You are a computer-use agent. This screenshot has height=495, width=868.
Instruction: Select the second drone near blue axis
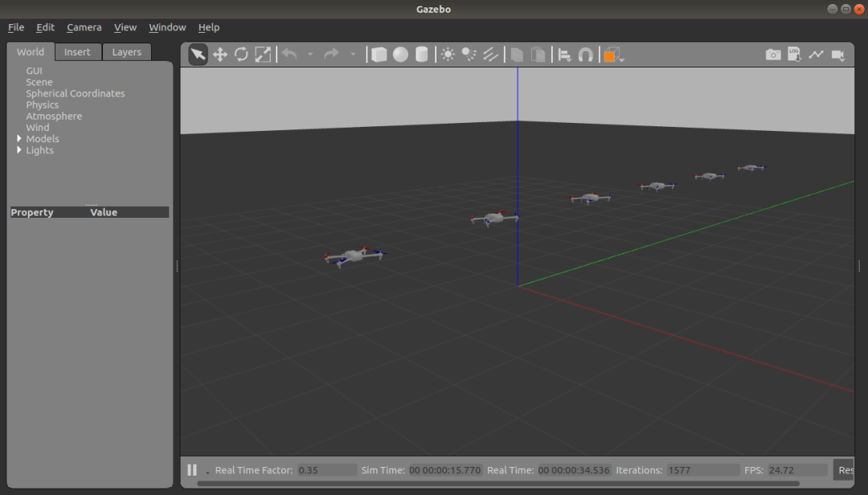coord(494,218)
